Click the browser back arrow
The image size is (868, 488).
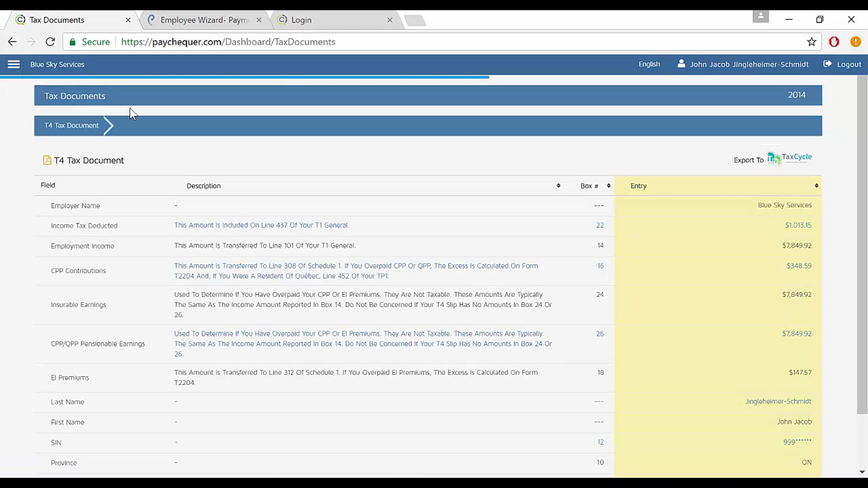coord(12,42)
